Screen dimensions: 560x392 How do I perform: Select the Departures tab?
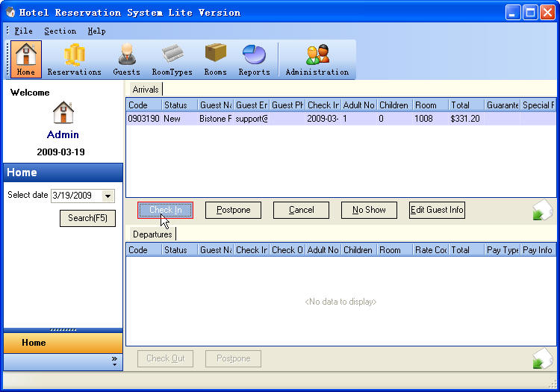click(152, 234)
